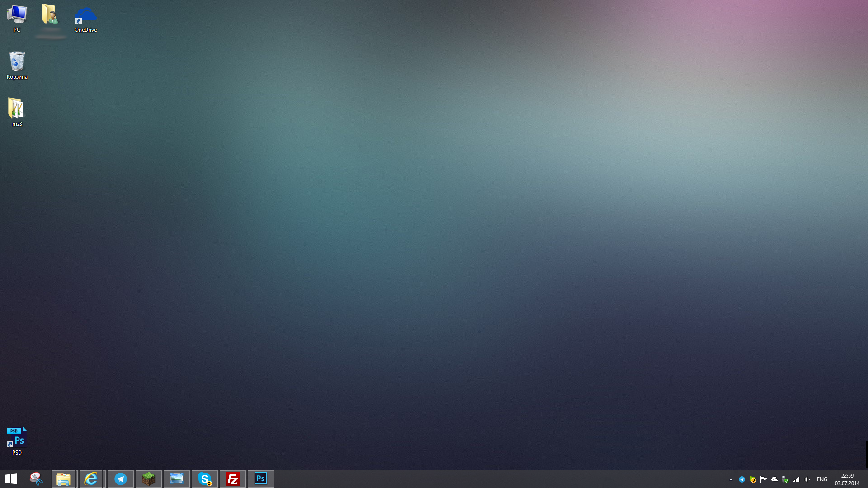Image resolution: width=868 pixels, height=488 pixels.
Task: Open volume control speaker icon
Action: click(807, 479)
